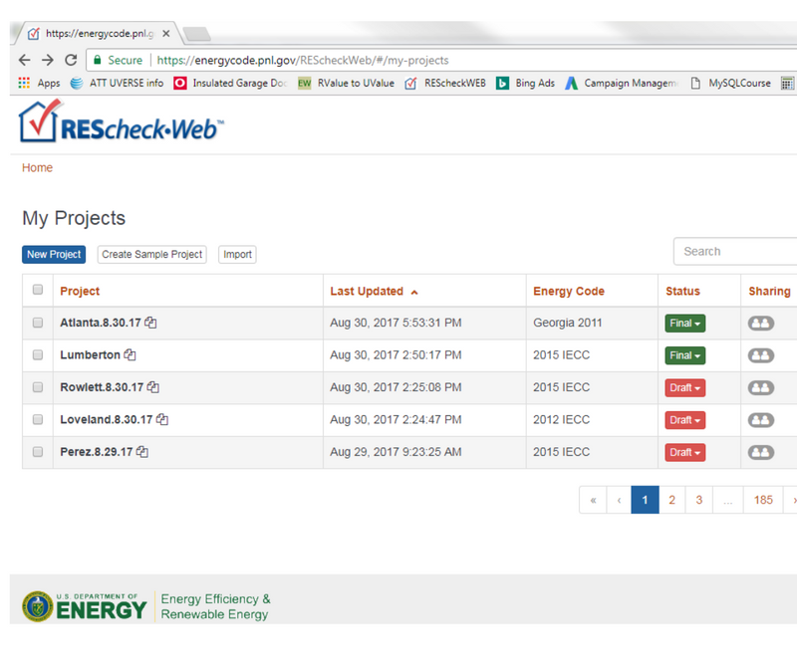Open sharing for the Perez.8.29.17 project
Image resolution: width=797 pixels, height=672 pixels.
[x=761, y=452]
